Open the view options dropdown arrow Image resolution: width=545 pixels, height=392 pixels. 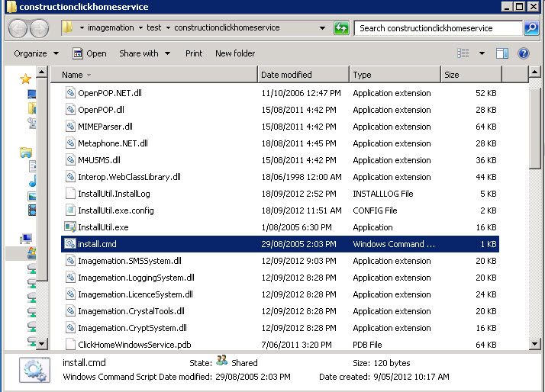[x=482, y=53]
